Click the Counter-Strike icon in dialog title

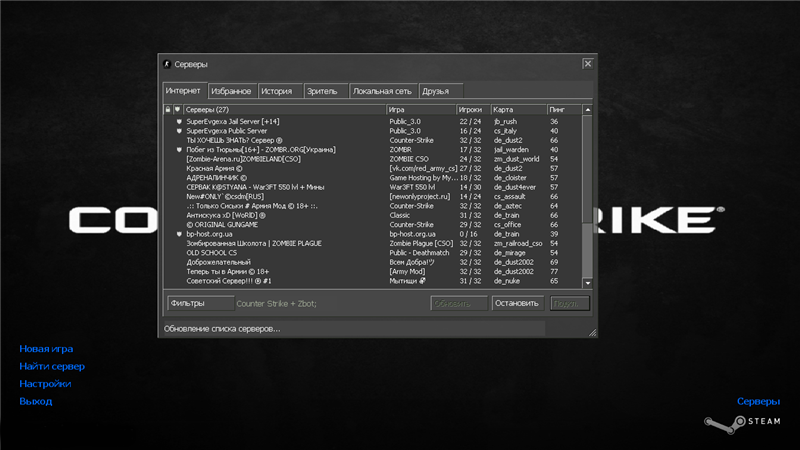coord(167,64)
